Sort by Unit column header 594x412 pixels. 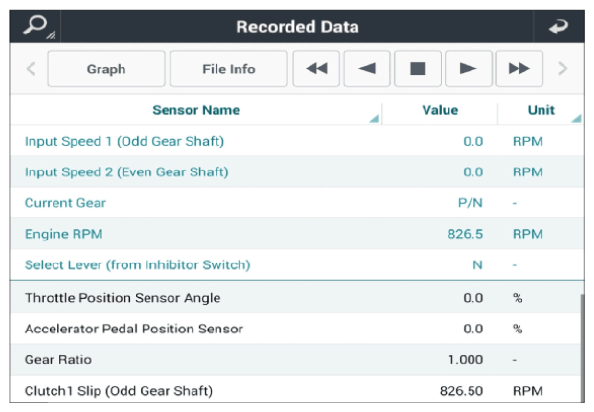tap(541, 110)
